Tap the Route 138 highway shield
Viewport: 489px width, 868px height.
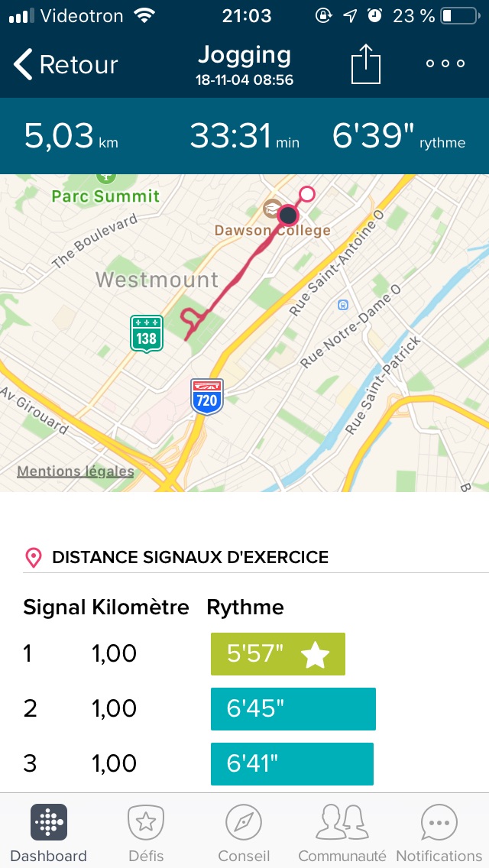click(146, 334)
